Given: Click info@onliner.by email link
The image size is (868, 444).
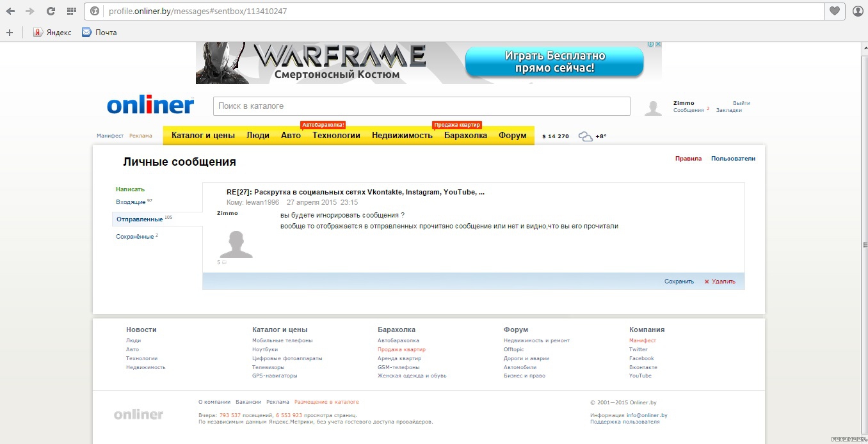Looking at the screenshot, I should 647,415.
